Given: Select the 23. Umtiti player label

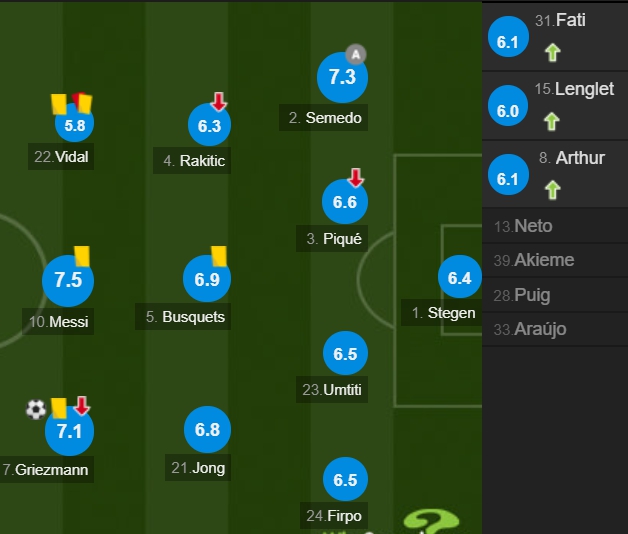Looking at the screenshot, I should click(332, 389).
